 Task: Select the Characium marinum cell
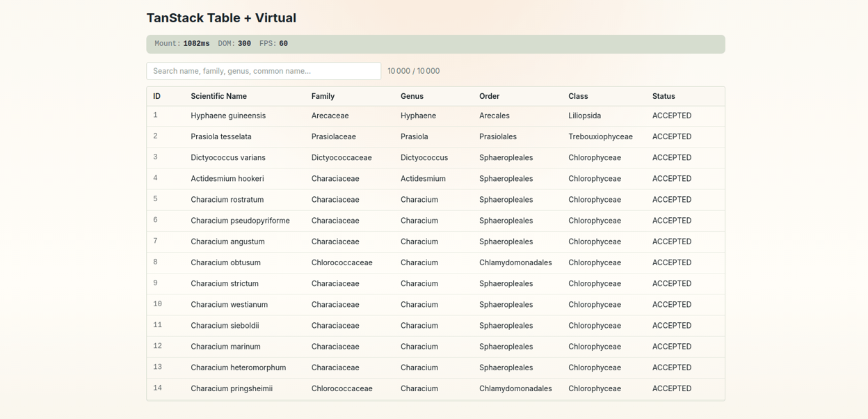pyautogui.click(x=225, y=346)
